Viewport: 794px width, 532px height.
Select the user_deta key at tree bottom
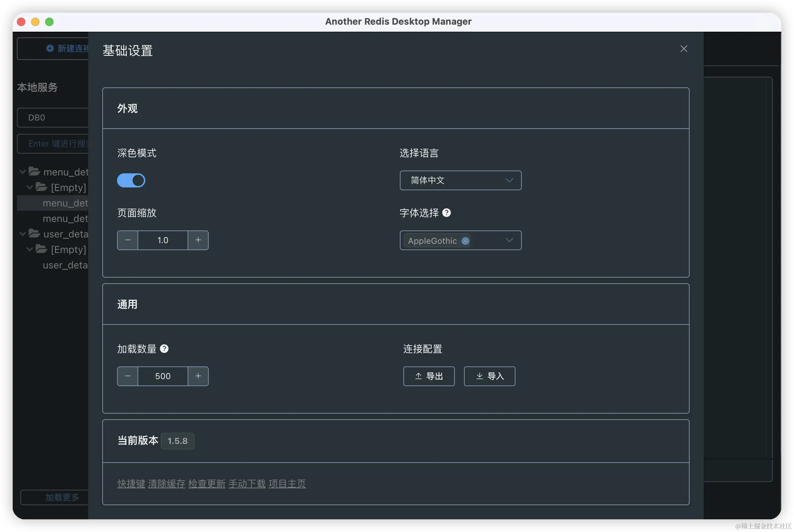[53, 265]
